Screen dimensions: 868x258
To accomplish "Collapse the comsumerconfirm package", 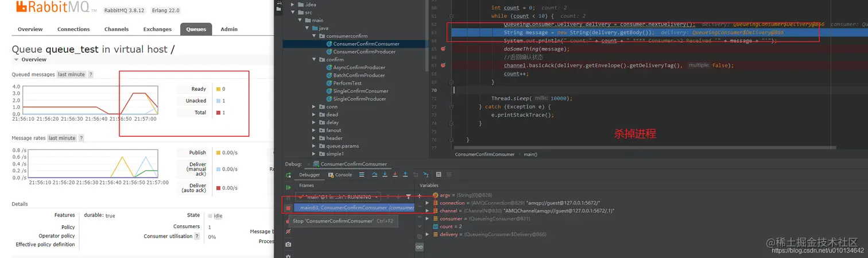I will (x=315, y=36).
